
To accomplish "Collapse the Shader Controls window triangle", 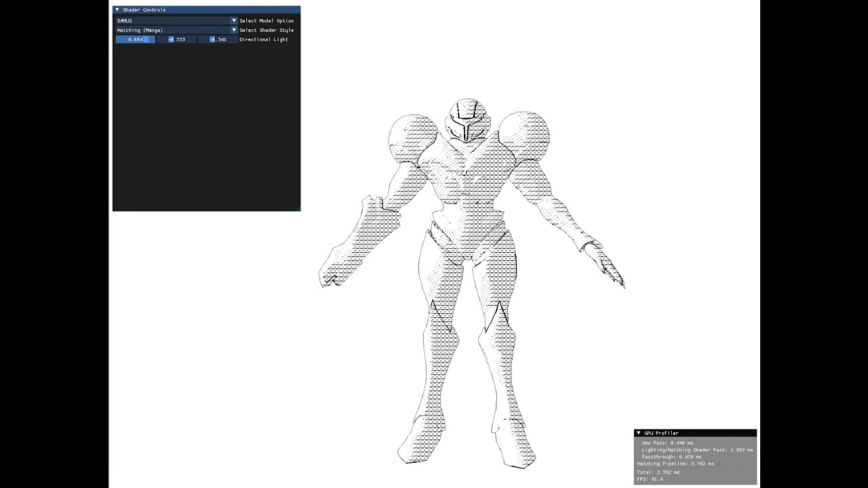I will (117, 9).
